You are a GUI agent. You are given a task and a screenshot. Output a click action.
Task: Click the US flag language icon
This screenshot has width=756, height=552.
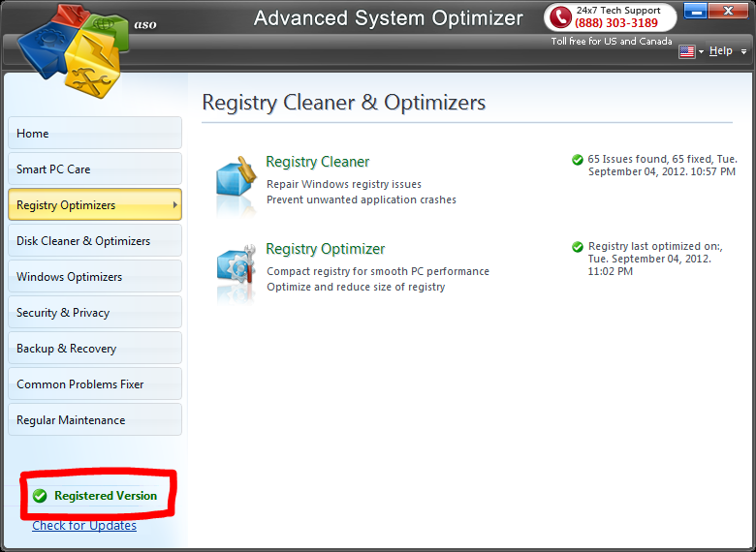[686, 51]
